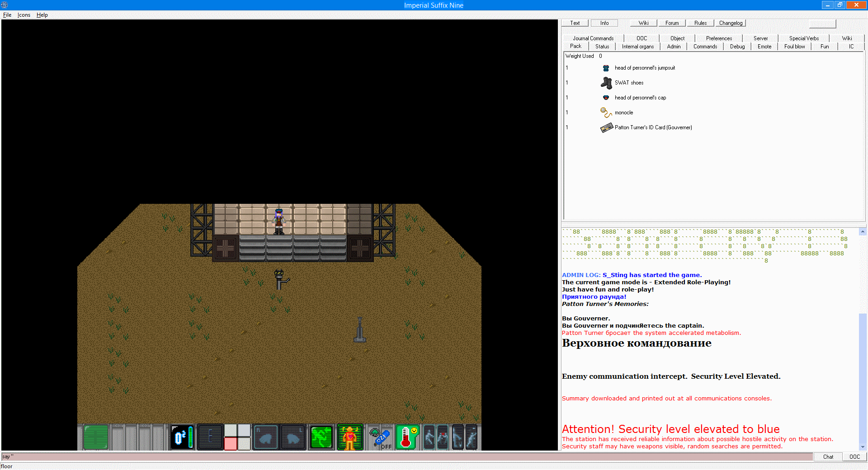Switch the input to OOC mode at bottom
Screen dimensions: 868x470
point(854,457)
